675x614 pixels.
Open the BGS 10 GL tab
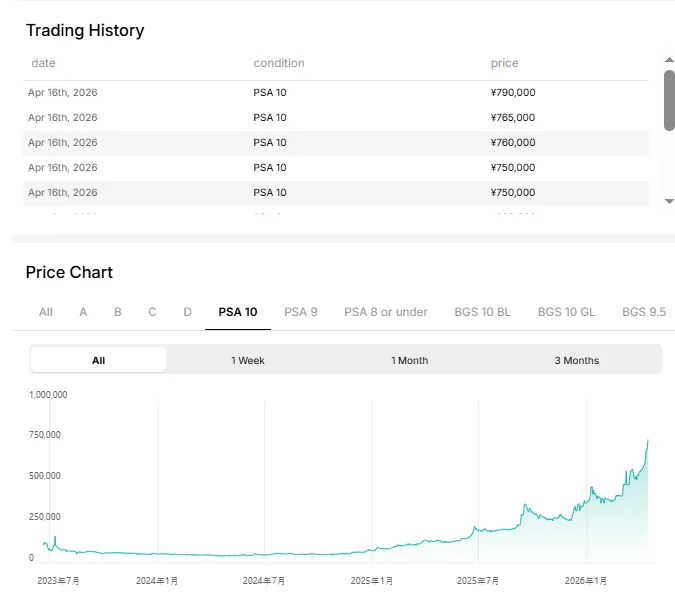(x=566, y=312)
